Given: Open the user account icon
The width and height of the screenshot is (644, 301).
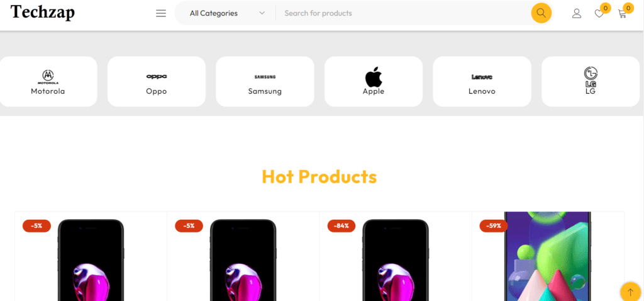Looking at the screenshot, I should pyautogui.click(x=577, y=14).
